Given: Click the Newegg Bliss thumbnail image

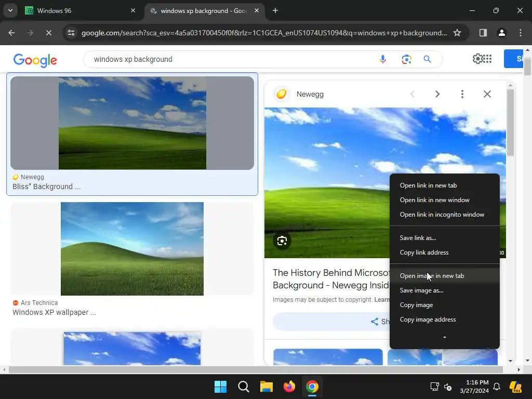Looking at the screenshot, I should click(x=132, y=123).
